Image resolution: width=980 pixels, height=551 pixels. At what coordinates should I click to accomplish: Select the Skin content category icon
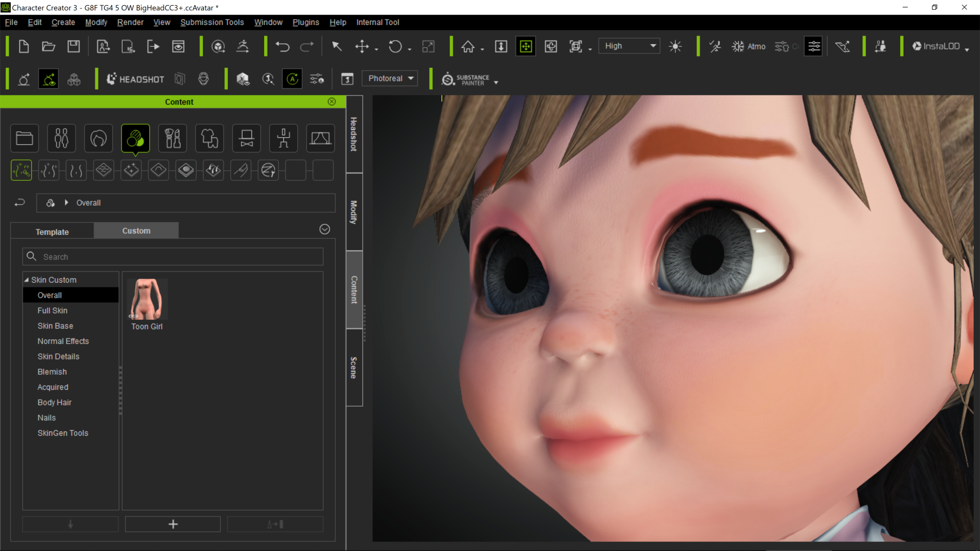(x=135, y=139)
